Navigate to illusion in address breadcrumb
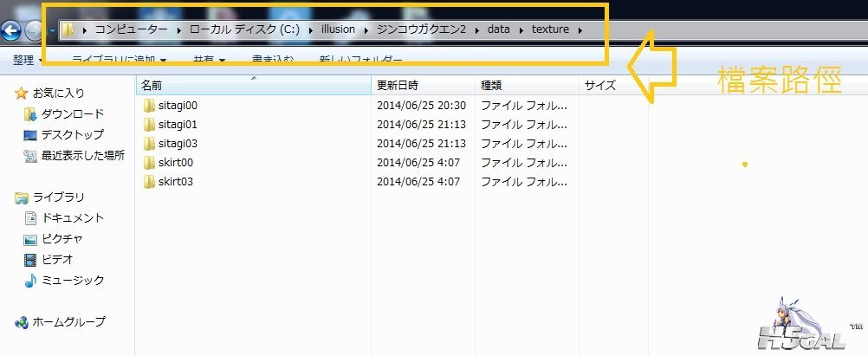 (x=339, y=30)
